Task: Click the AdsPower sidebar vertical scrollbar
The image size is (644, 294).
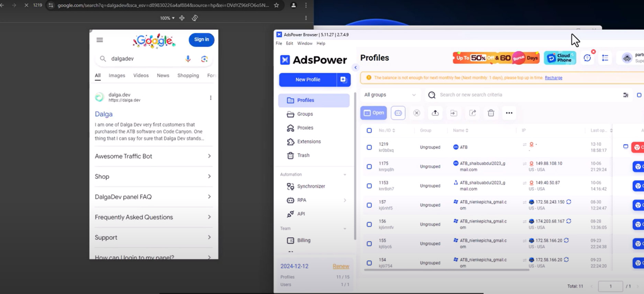Action: point(355,166)
